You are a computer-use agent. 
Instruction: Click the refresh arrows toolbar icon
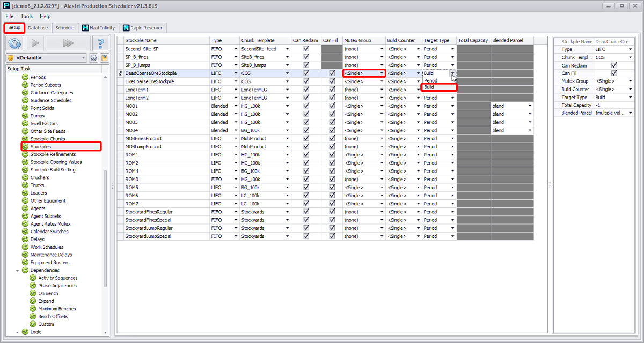tap(15, 43)
